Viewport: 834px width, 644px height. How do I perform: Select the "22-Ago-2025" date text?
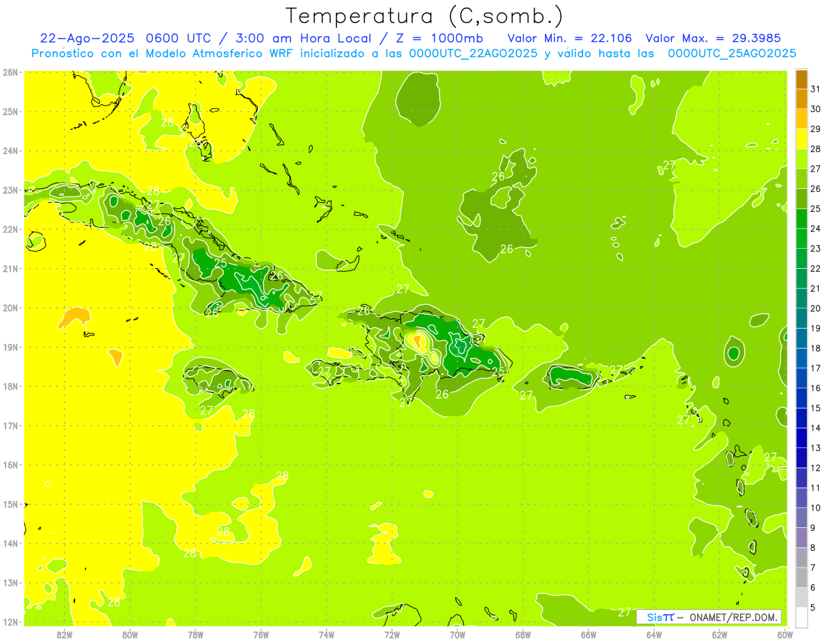88,38
